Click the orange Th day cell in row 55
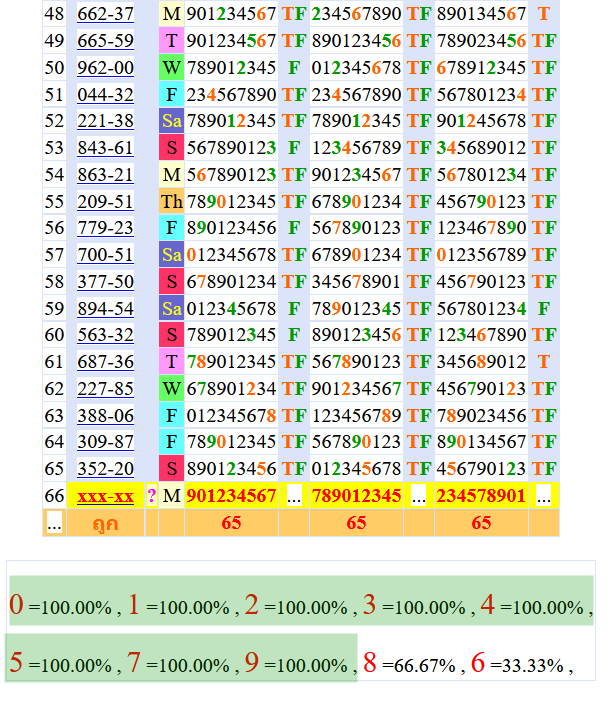Viewport: 611px width, 704px height. (171, 201)
